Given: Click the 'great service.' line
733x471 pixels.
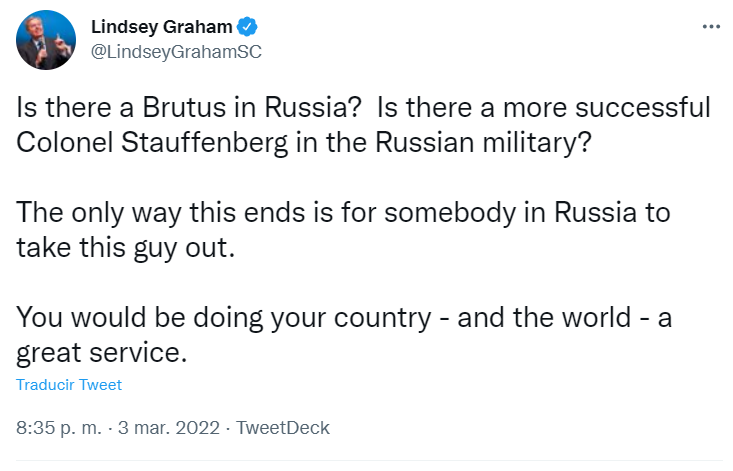Looking at the screenshot, I should 102,353.
